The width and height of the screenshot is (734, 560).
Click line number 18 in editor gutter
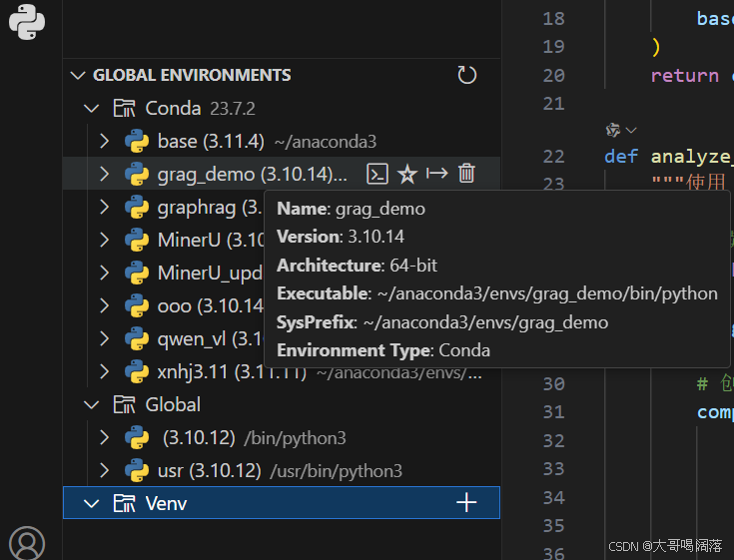554,19
